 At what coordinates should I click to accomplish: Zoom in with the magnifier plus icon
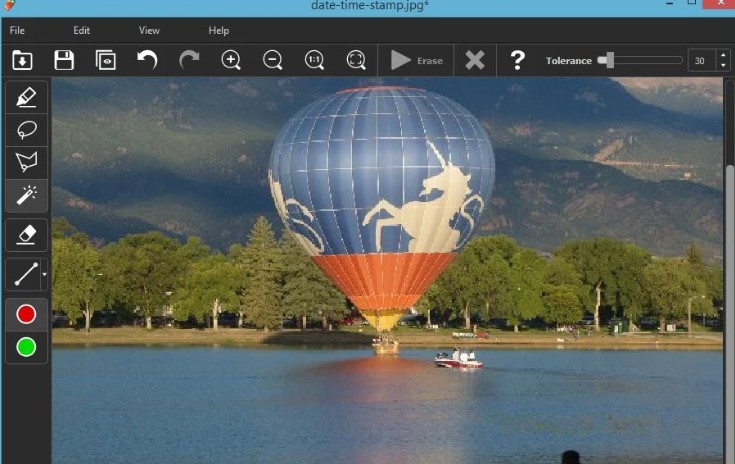[x=231, y=61]
